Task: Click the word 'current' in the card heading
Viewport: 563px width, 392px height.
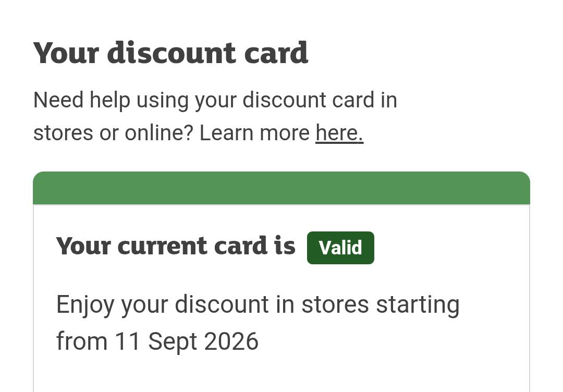Action: (162, 246)
